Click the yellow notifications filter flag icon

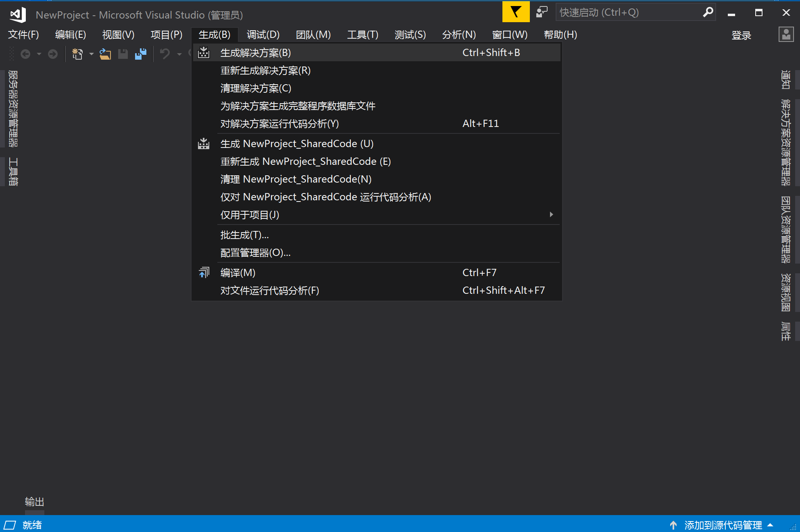point(516,12)
